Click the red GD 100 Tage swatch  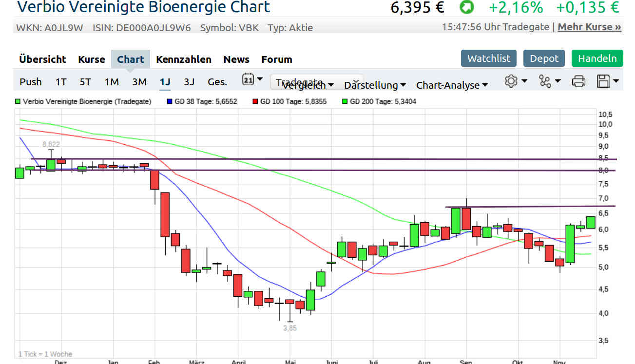point(255,102)
